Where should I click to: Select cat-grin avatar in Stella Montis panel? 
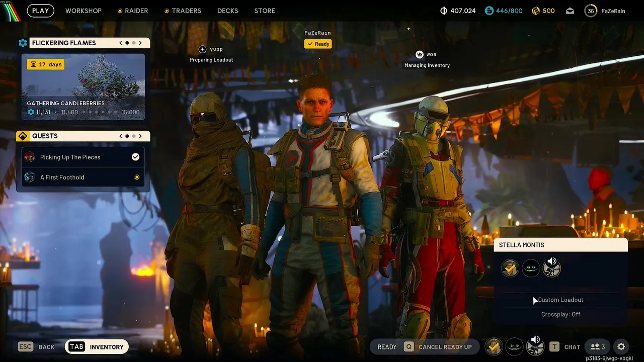[531, 268]
